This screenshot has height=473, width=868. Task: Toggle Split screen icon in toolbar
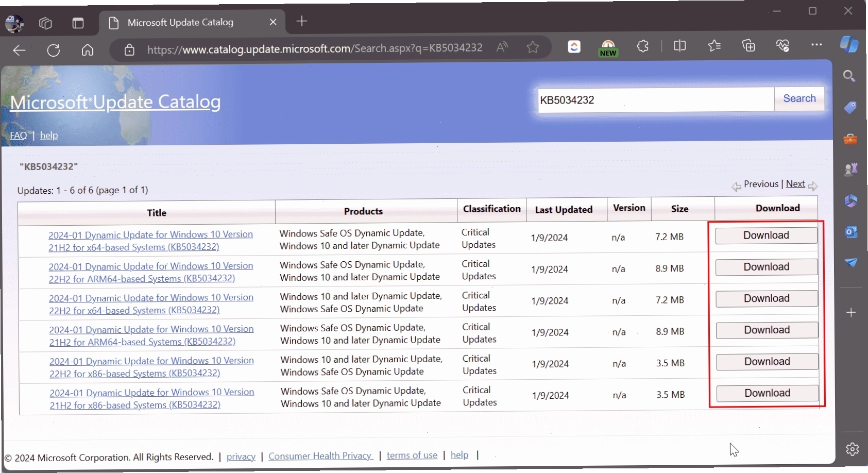click(x=679, y=46)
